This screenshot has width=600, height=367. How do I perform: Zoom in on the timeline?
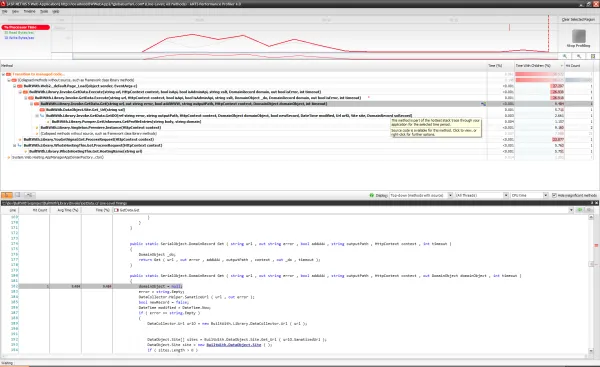565,56
